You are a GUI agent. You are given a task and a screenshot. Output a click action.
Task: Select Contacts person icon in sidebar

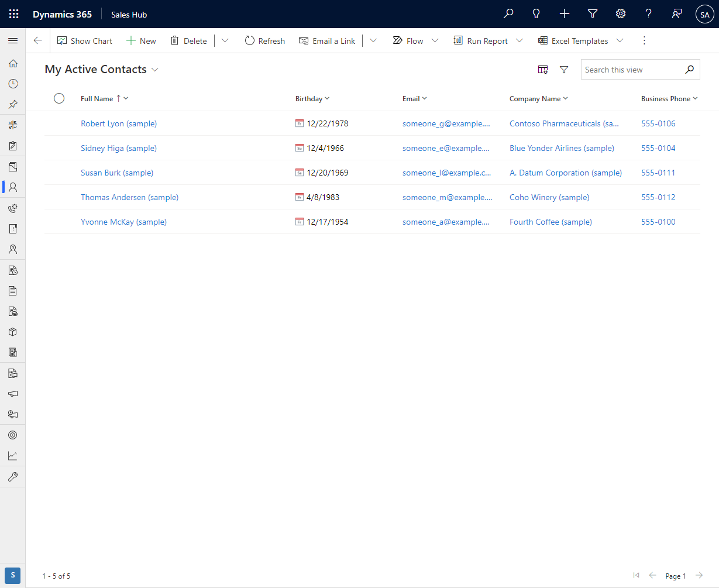click(13, 187)
